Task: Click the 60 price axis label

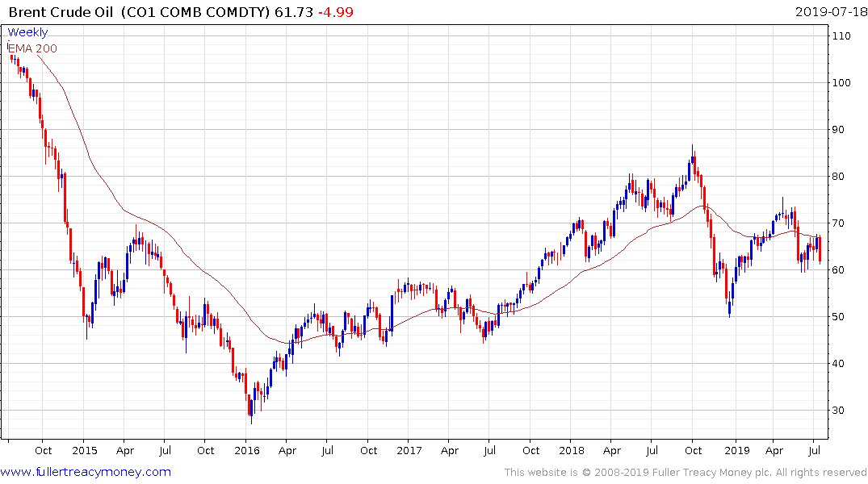Action: point(838,270)
